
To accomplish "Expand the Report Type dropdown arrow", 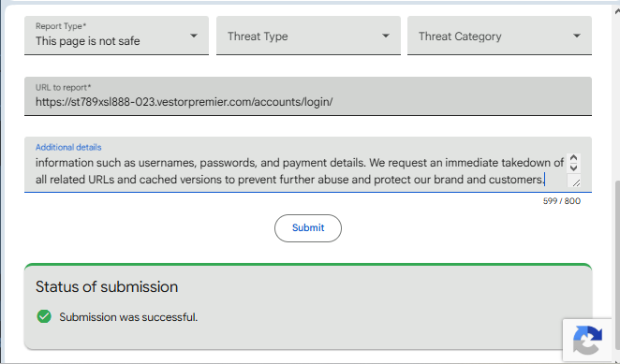I will coord(193,36).
